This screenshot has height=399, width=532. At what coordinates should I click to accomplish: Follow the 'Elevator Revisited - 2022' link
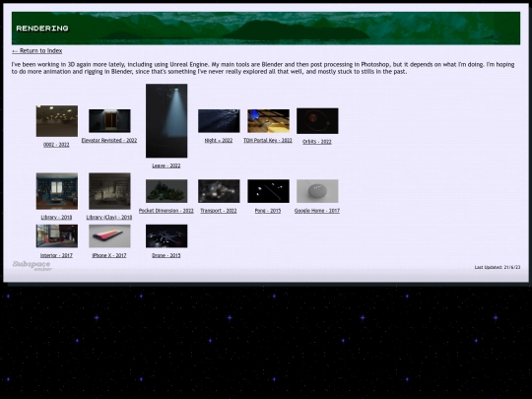click(109, 140)
